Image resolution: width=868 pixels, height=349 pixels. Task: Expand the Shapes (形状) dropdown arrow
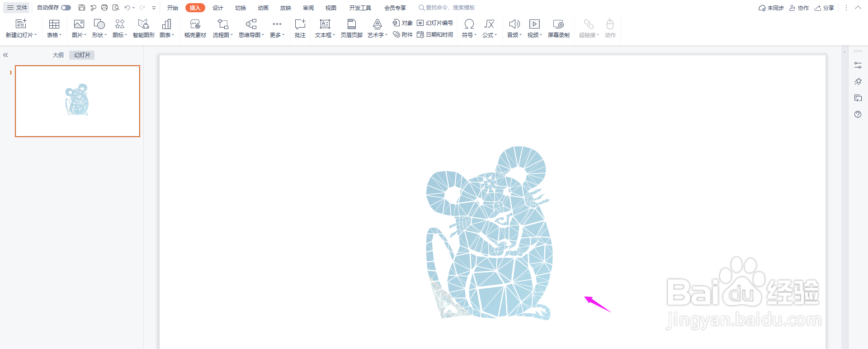point(106,35)
